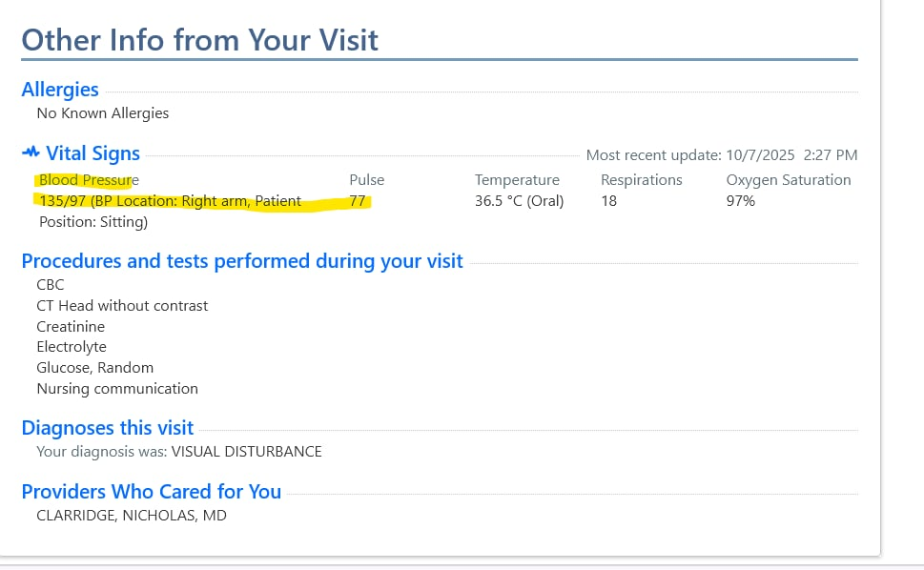
Task: Click the pulse value 77
Action: tap(359, 201)
